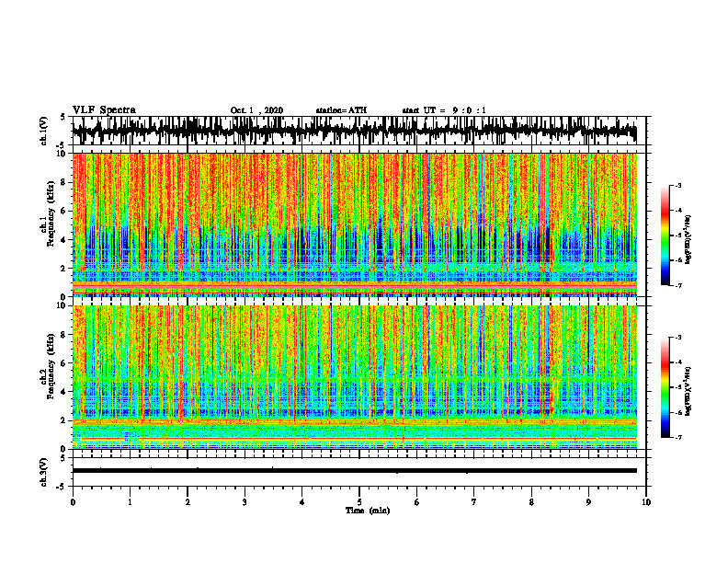Screen dimensions: 728x563
Task: Click time axis tick label "6"
Action: pos(417,502)
